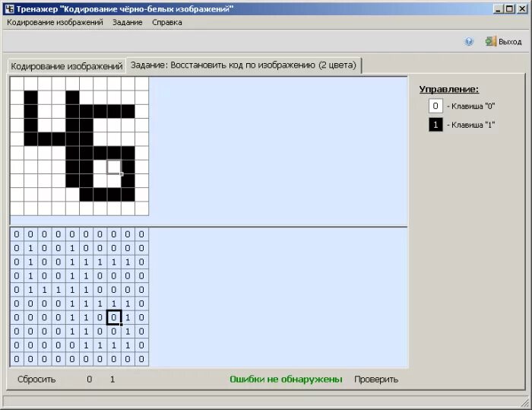This screenshot has height=410, width=532.
Task: Click the Ошибки не обнаружены status message
Action: (286, 379)
